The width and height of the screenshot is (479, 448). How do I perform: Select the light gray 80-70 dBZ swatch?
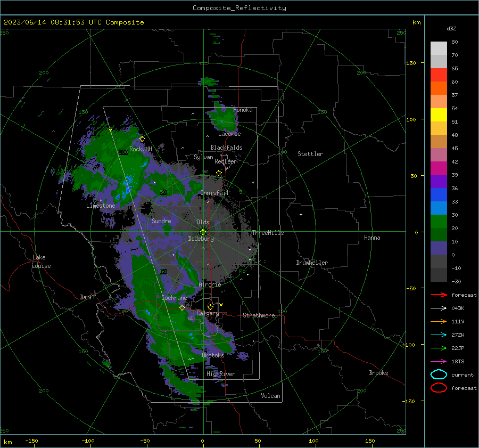(x=439, y=48)
